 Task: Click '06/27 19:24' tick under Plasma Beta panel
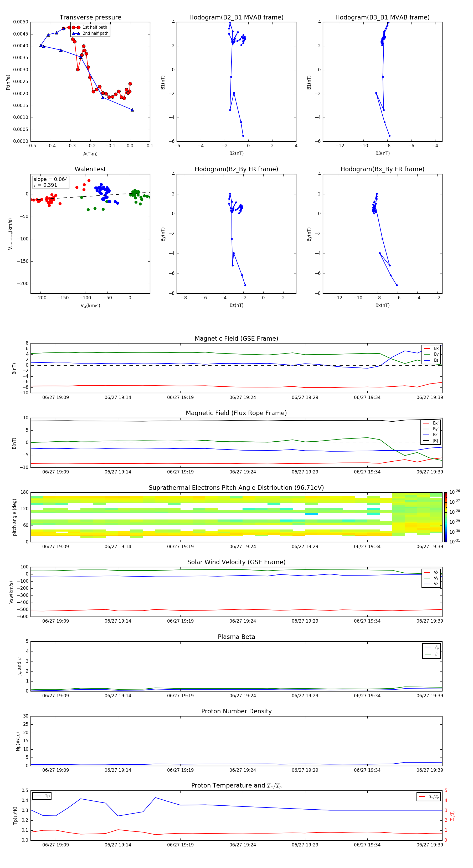tap(243, 696)
